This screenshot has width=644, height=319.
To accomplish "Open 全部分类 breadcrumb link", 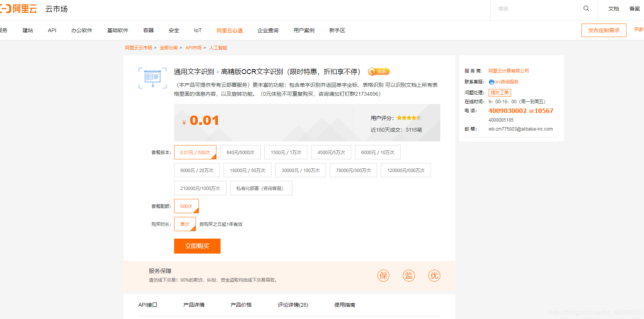I will [x=169, y=48].
